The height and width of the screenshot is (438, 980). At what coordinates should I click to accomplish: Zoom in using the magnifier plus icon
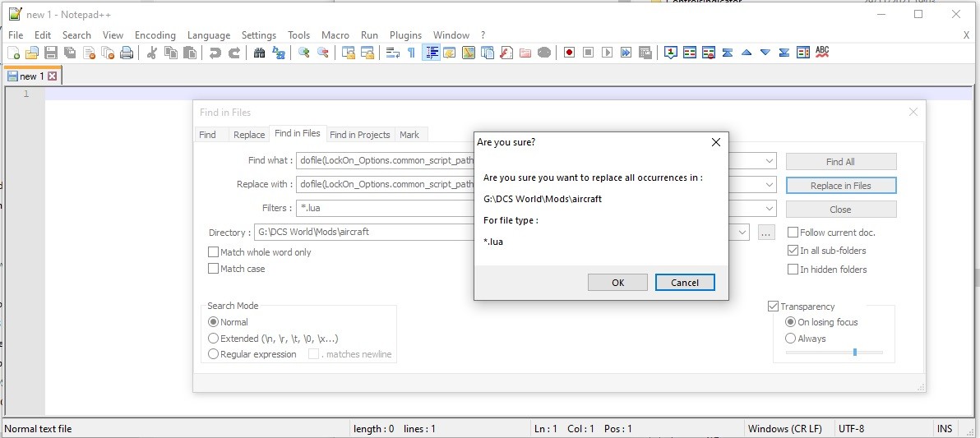(x=304, y=53)
